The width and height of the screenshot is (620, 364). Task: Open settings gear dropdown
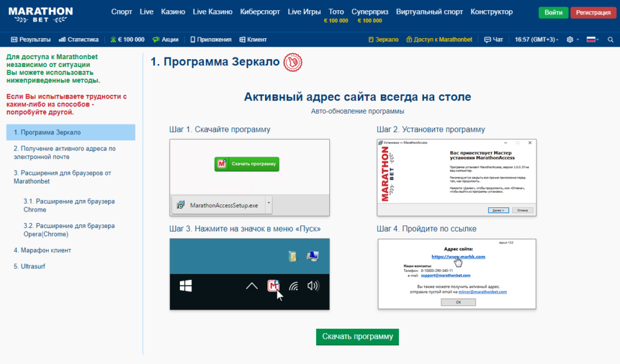[x=573, y=39]
